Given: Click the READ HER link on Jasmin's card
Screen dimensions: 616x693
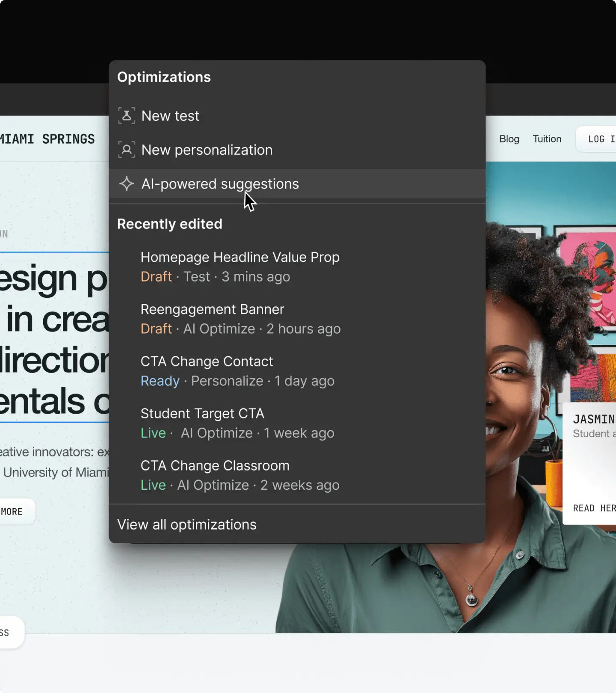Looking at the screenshot, I should 594,508.
